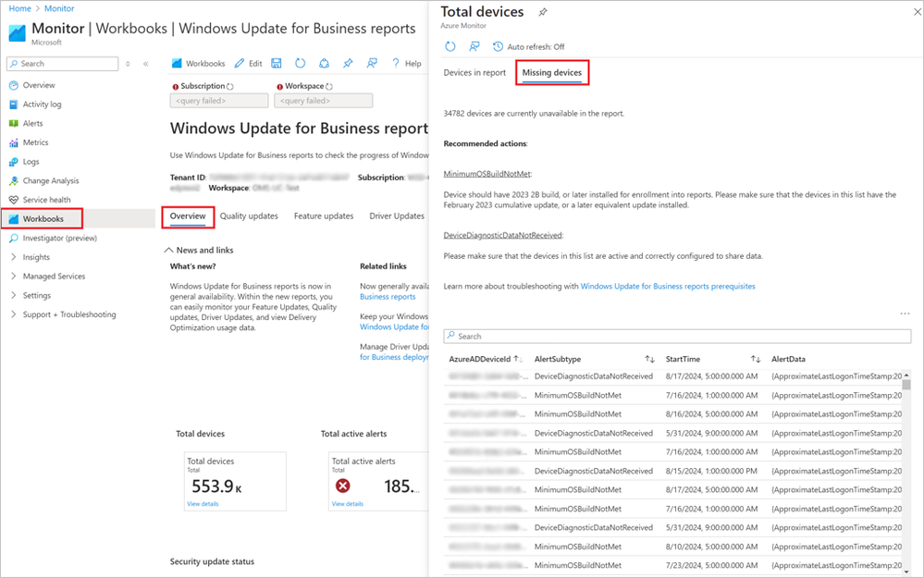Click the share workbook icon
Screen dimensions: 924x578
(324, 63)
